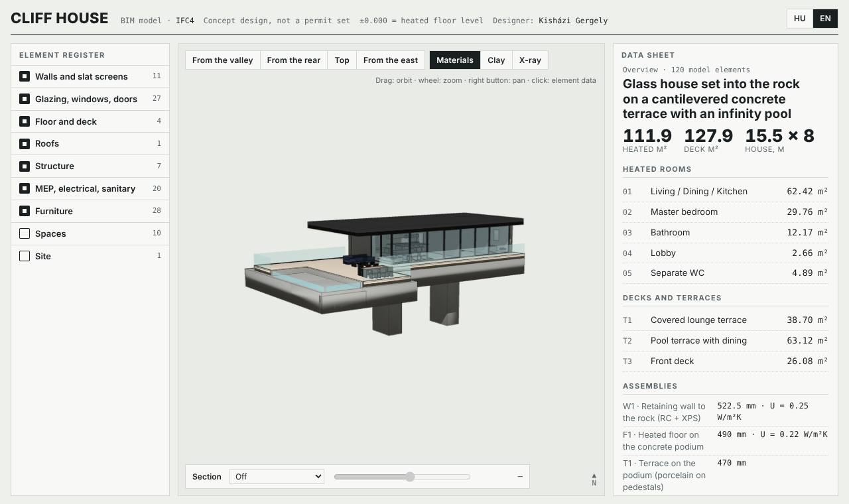The image size is (849, 504).
Task: Uncheck MEP, electrical, sanitary checkbox
Action: 25,188
